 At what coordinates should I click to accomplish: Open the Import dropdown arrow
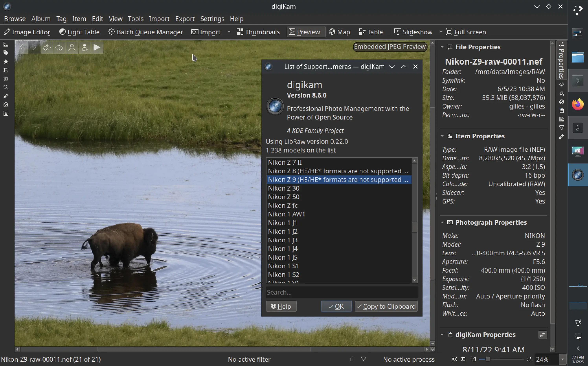(229, 32)
